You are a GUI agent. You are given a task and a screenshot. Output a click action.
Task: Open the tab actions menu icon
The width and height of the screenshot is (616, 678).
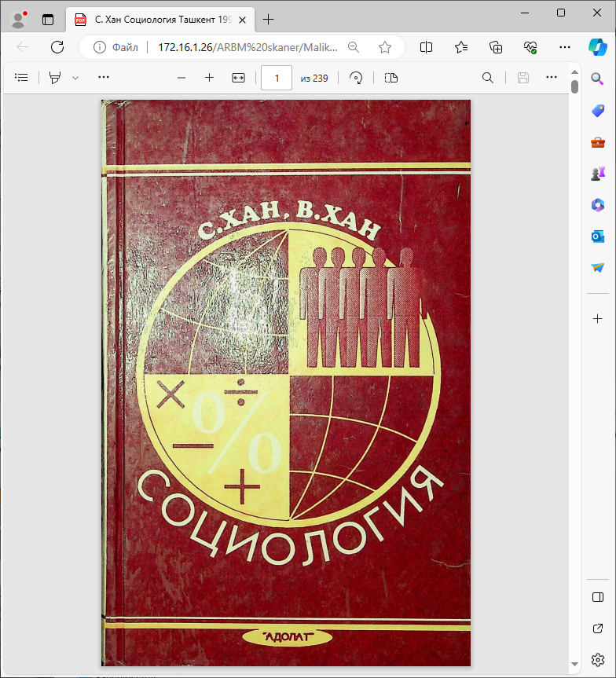pos(48,20)
